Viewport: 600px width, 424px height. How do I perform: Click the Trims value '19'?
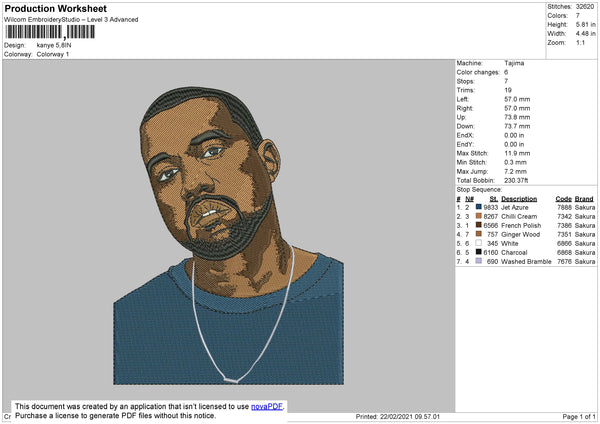click(x=508, y=90)
